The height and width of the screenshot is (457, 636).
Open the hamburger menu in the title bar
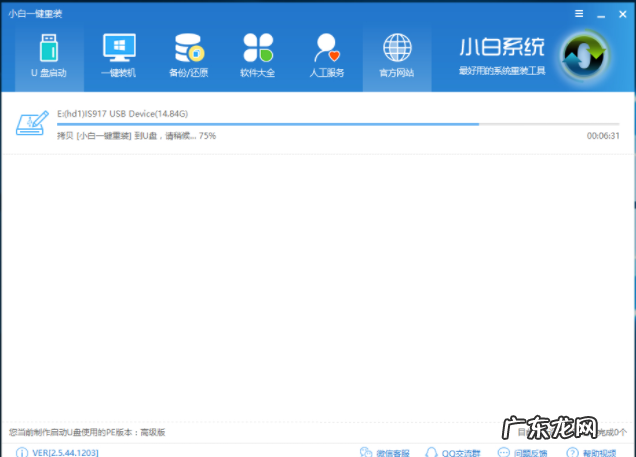(x=579, y=14)
